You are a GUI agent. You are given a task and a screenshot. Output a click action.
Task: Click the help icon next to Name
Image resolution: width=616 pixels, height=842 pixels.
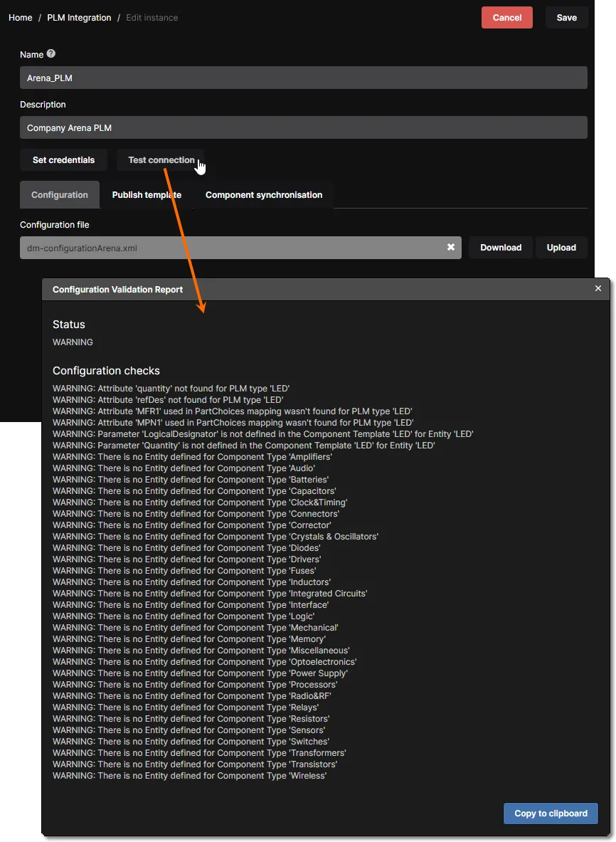point(51,53)
